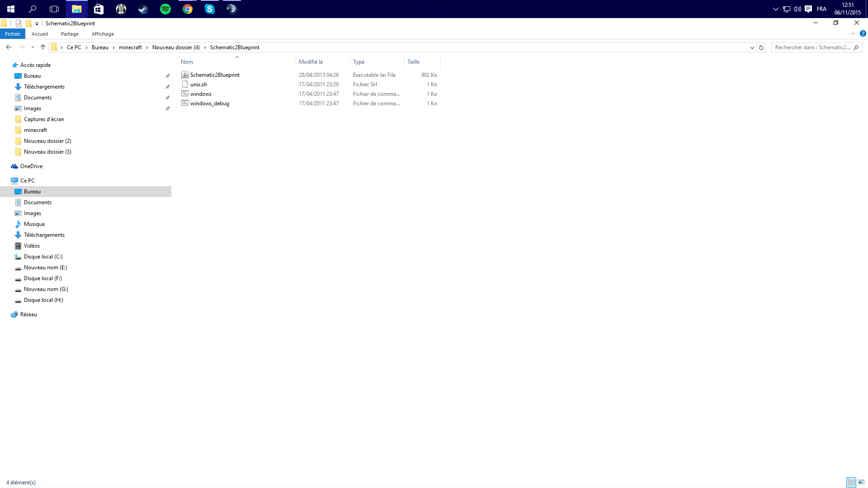Select Ce PC in the navigation pane
This screenshot has height=488, width=868.
click(27, 181)
